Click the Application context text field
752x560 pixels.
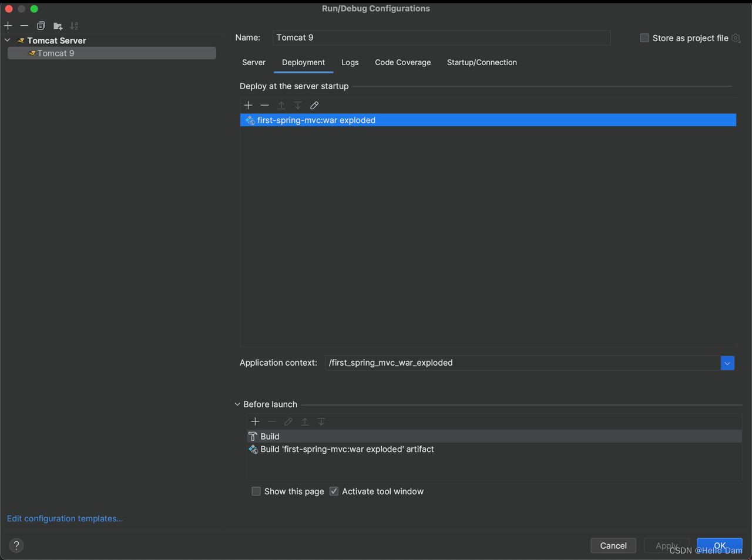(522, 363)
